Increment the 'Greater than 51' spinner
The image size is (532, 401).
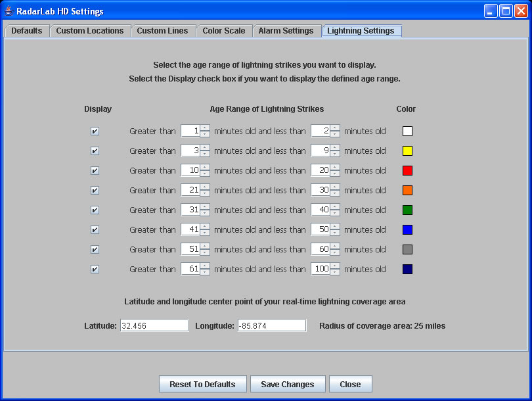click(205, 246)
